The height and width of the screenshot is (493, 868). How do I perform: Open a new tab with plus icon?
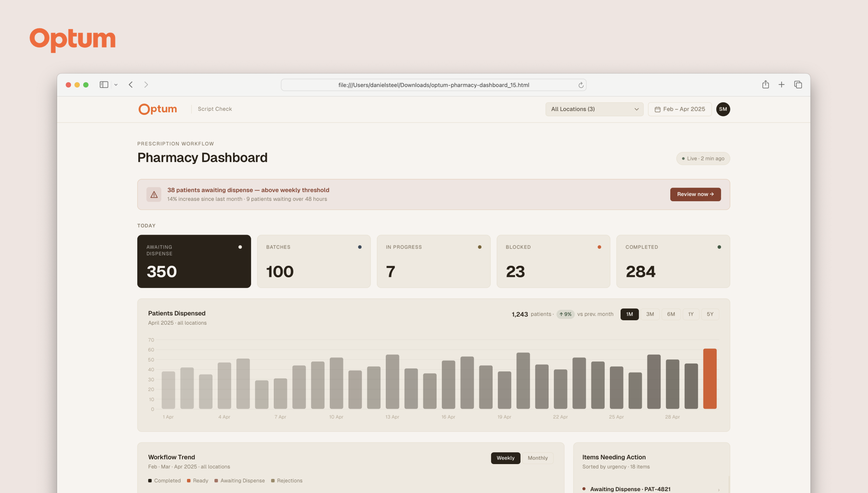coord(782,85)
